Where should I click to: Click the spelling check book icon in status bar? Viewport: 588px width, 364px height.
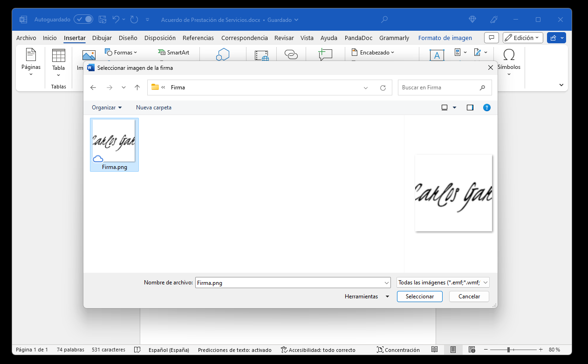pyautogui.click(x=137, y=350)
